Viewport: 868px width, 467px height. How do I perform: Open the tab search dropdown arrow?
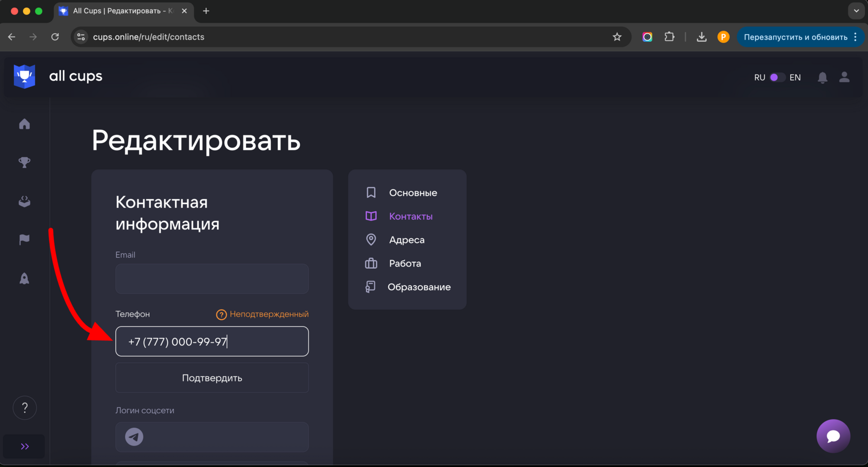[x=856, y=11]
